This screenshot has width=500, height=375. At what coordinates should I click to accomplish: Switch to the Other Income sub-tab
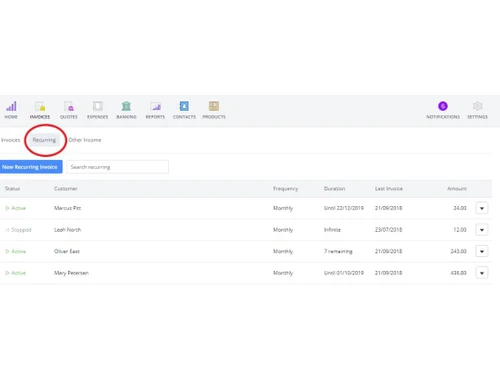point(85,140)
